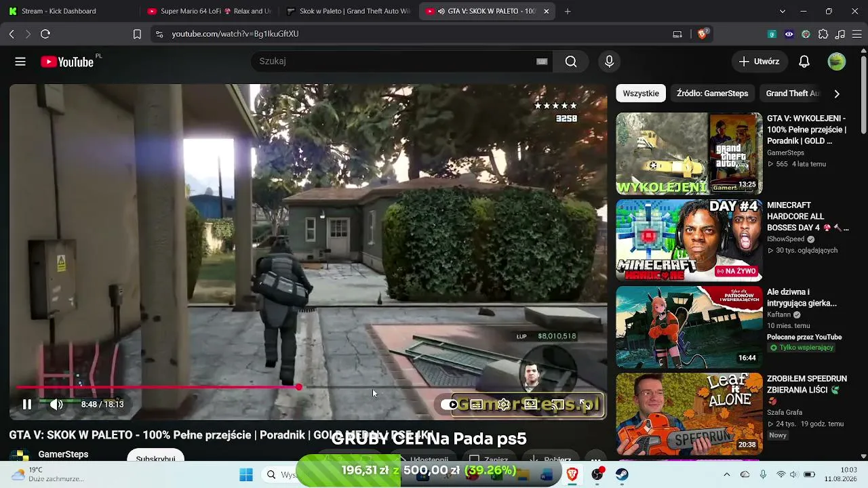Select the Wszystkie filter chip

click(x=641, y=94)
